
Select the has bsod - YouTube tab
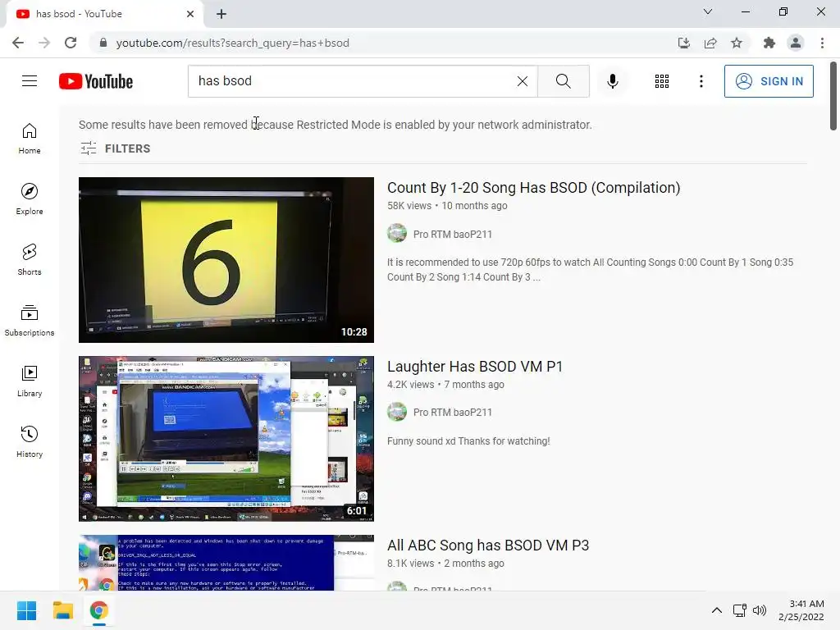104,14
